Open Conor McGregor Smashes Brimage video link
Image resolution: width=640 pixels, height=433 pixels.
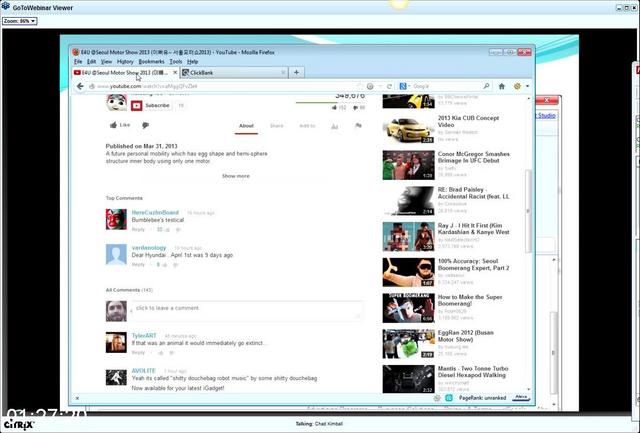point(473,158)
